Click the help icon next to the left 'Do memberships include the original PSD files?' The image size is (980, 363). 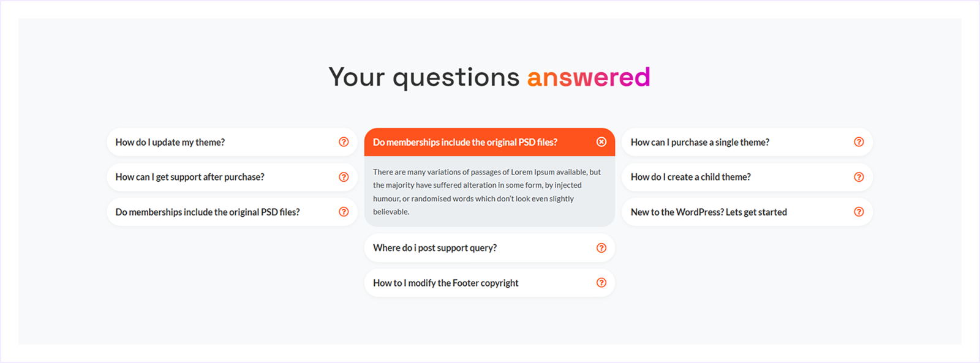point(344,212)
